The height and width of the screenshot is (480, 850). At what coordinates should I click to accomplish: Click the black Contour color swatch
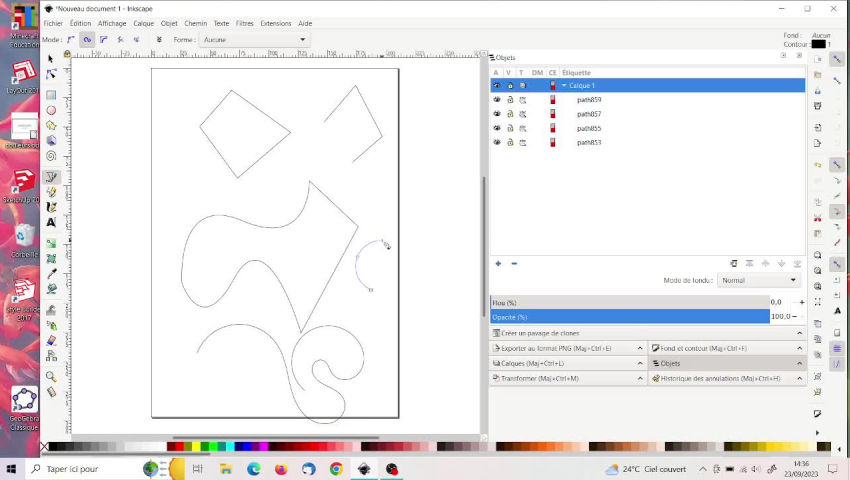(819, 44)
